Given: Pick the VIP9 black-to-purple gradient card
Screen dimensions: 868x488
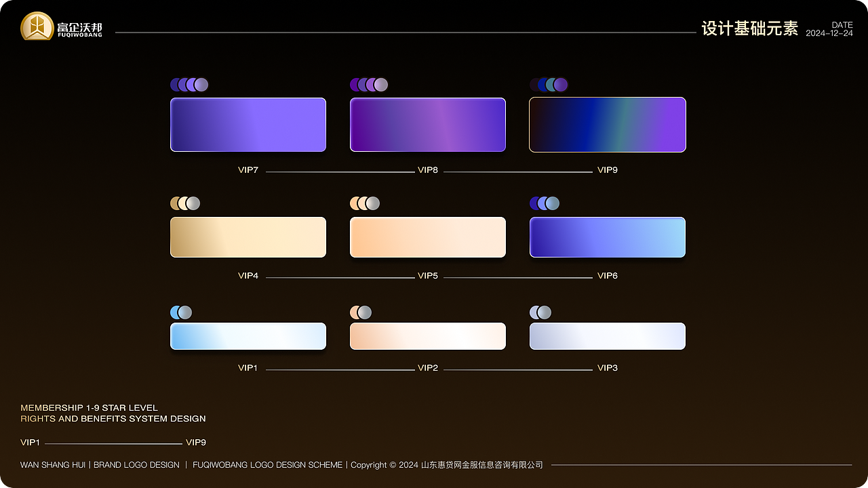Looking at the screenshot, I should [608, 125].
